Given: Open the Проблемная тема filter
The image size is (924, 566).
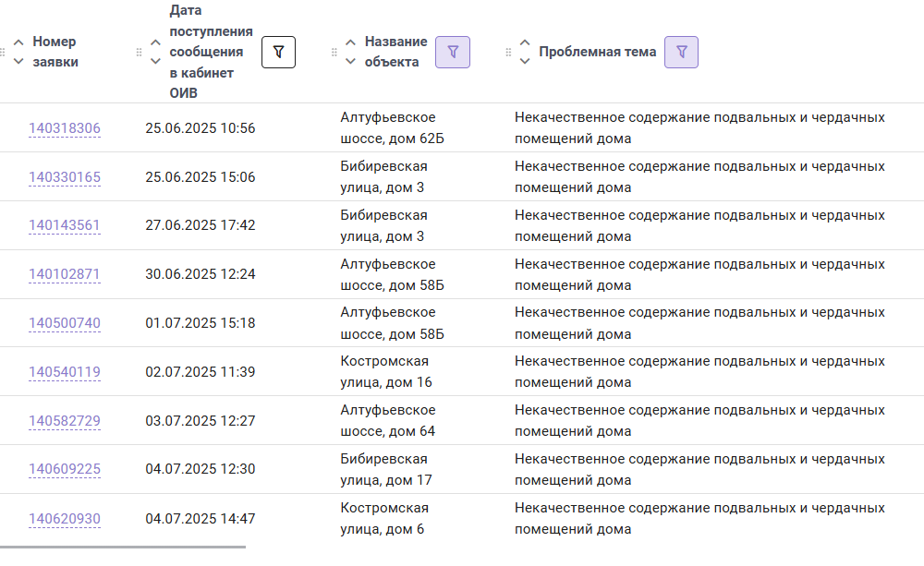Looking at the screenshot, I should (x=681, y=52).
